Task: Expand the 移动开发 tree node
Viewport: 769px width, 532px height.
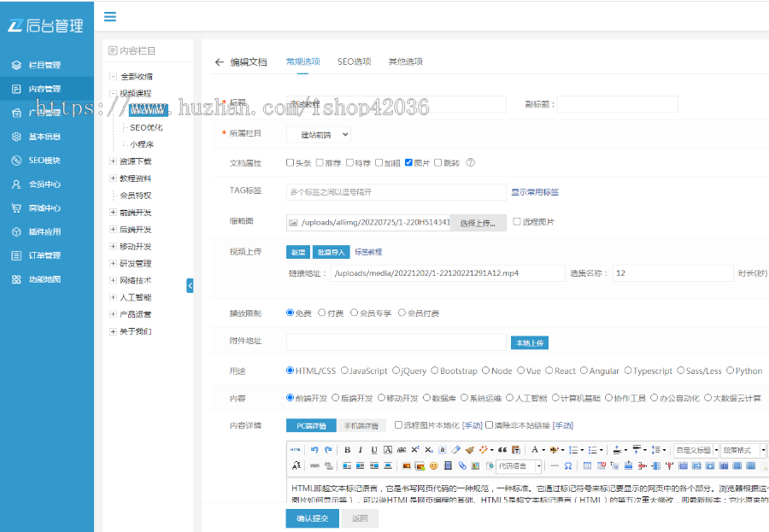Action: pyautogui.click(x=113, y=246)
